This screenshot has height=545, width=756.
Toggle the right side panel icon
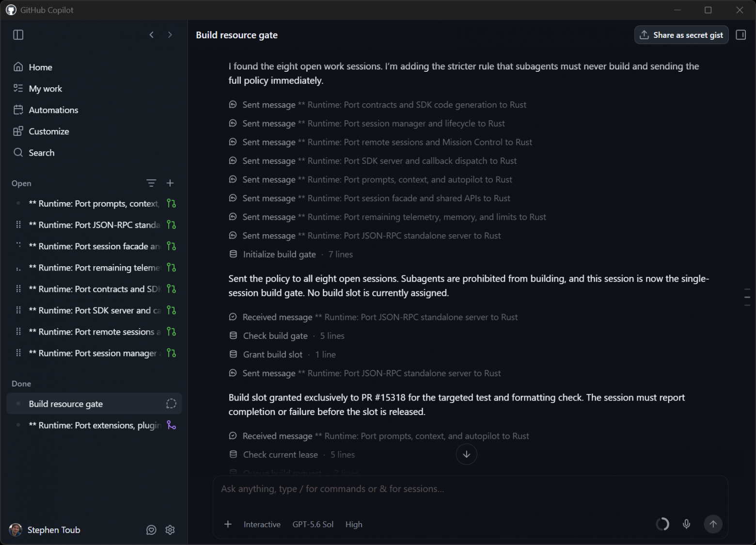740,35
